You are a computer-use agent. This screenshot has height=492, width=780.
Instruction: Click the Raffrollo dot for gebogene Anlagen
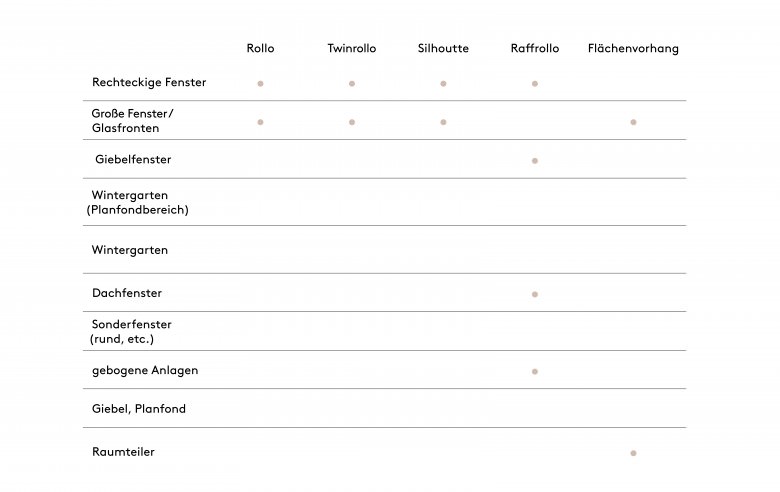click(x=535, y=372)
